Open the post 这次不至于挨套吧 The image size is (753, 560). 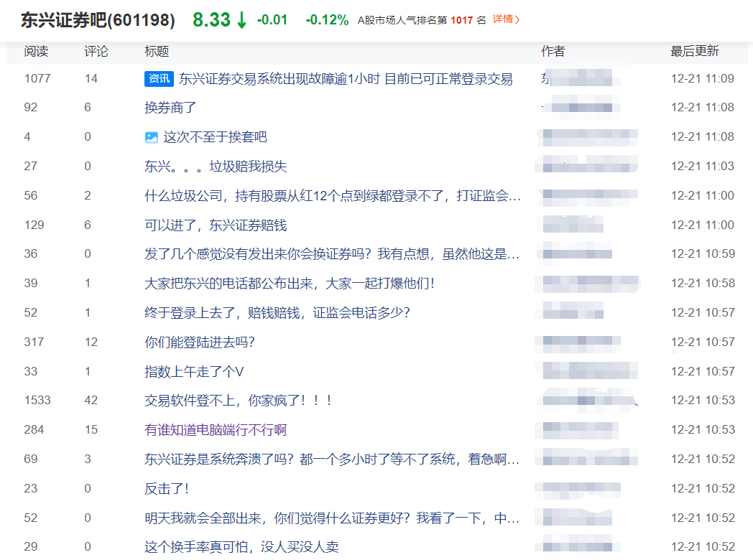pos(215,137)
